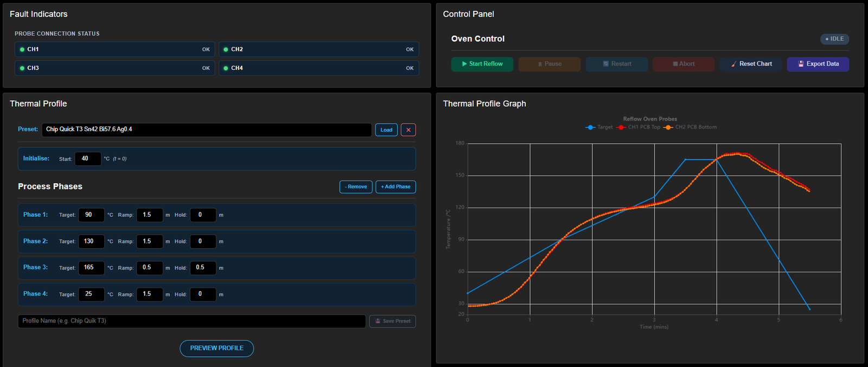Click Phase 3 target temperature field
The height and width of the screenshot is (367, 868).
click(x=92, y=268)
